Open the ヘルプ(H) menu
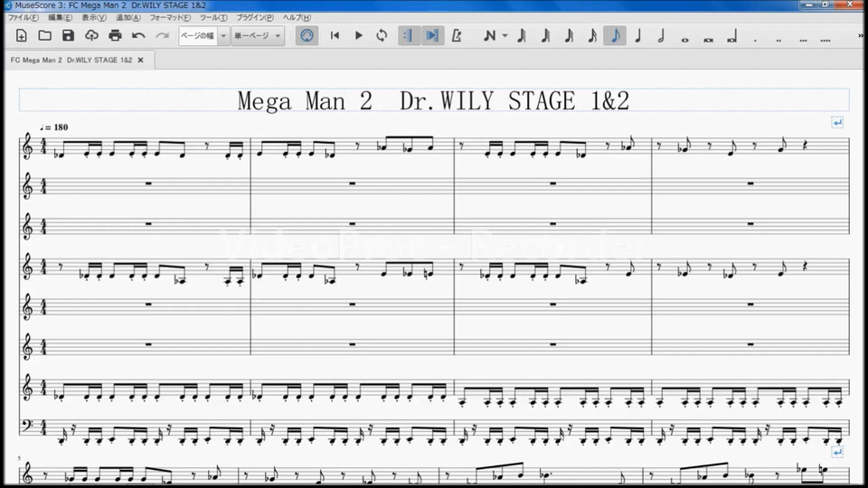This screenshot has height=488, width=868. tap(297, 18)
